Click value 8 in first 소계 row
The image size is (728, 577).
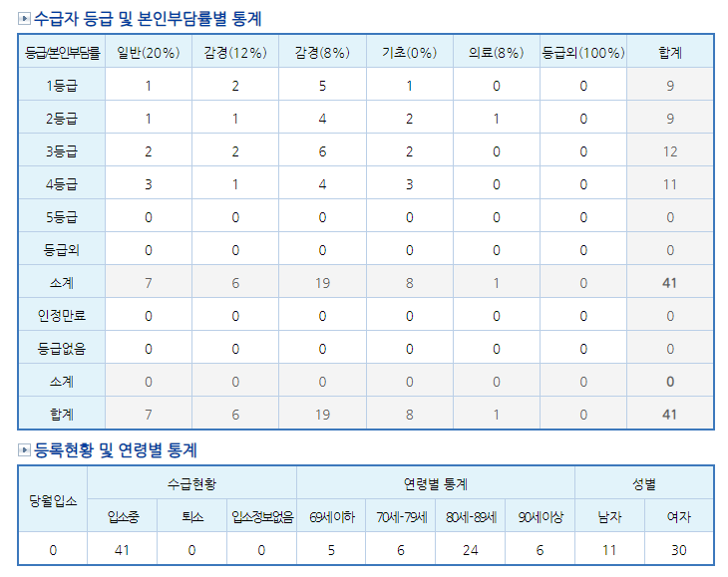[x=410, y=283]
